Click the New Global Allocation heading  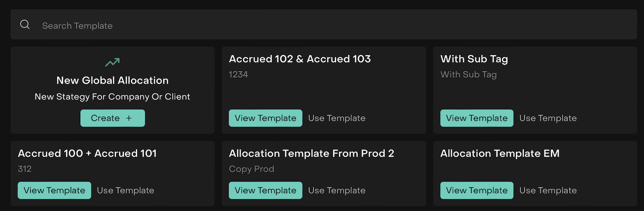coord(112,81)
